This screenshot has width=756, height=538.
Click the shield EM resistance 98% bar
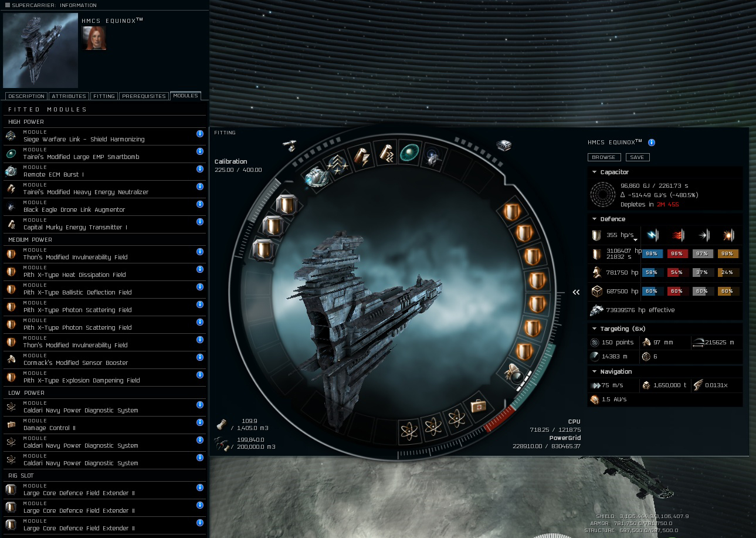coord(653,254)
